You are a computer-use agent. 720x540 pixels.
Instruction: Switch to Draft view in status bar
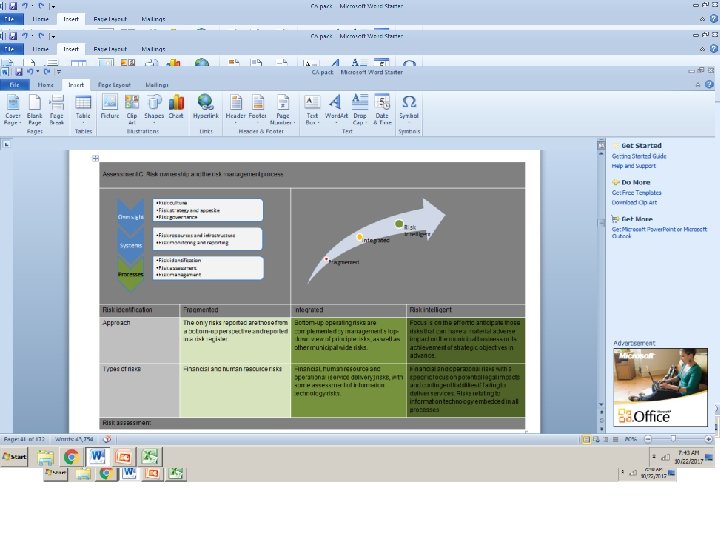615,439
